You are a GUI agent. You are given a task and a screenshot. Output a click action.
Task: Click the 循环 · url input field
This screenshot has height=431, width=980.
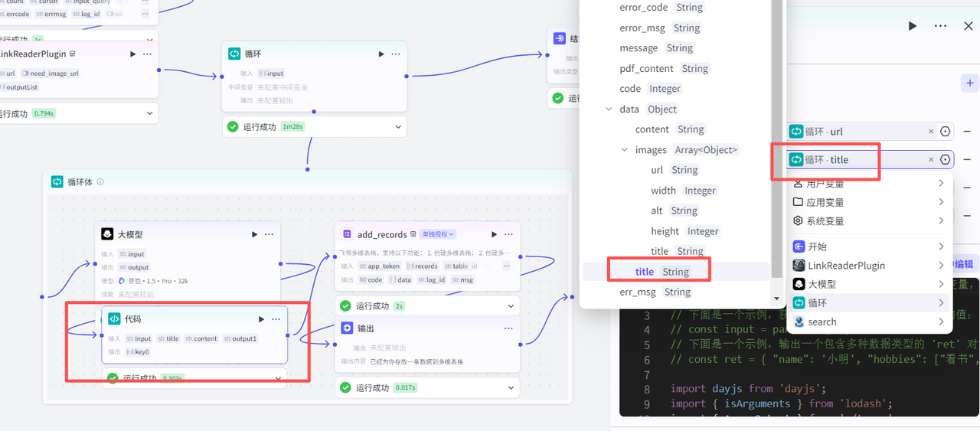871,132
